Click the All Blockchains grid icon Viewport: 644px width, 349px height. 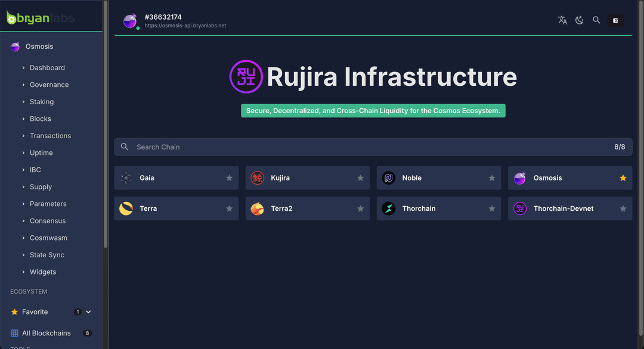[x=14, y=333]
